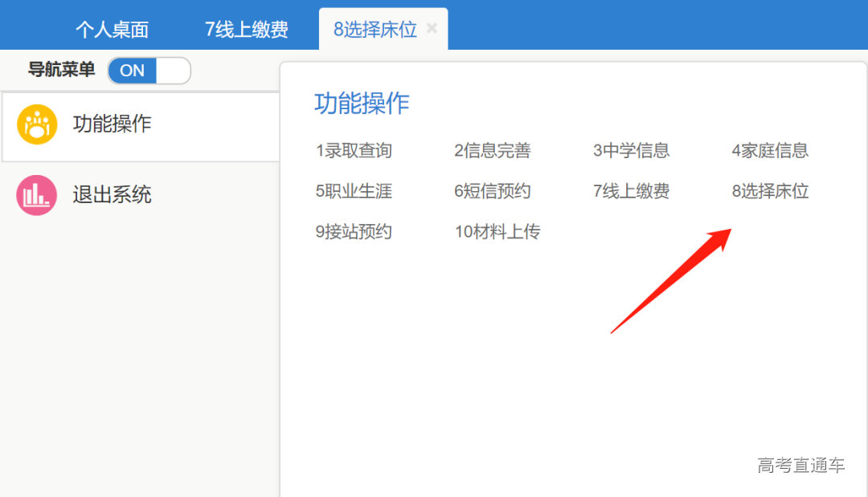Image resolution: width=868 pixels, height=497 pixels.
Task: Toggle the 导航菜单 switch off
Action: [x=149, y=71]
